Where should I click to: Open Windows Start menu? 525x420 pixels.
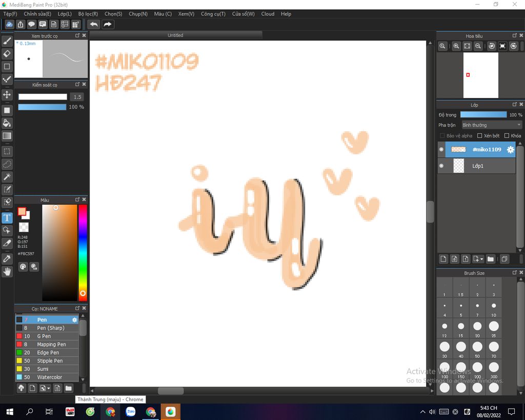[x=9, y=412]
